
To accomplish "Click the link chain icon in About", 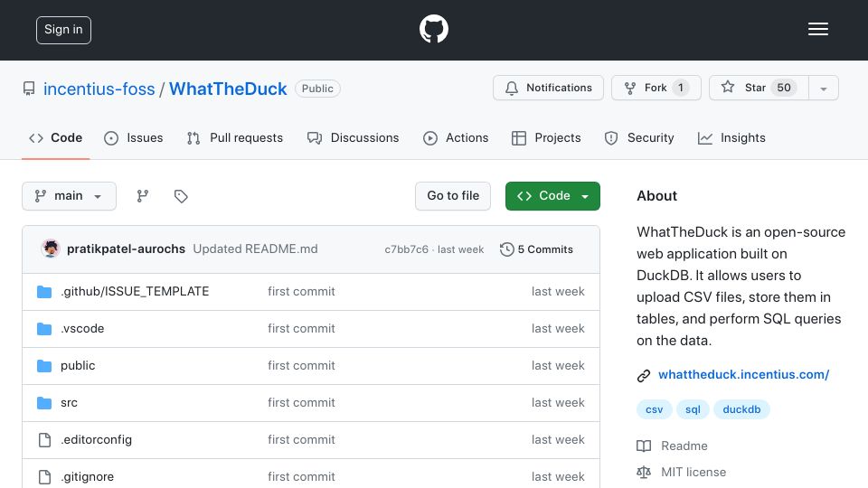I will pyautogui.click(x=643, y=376).
